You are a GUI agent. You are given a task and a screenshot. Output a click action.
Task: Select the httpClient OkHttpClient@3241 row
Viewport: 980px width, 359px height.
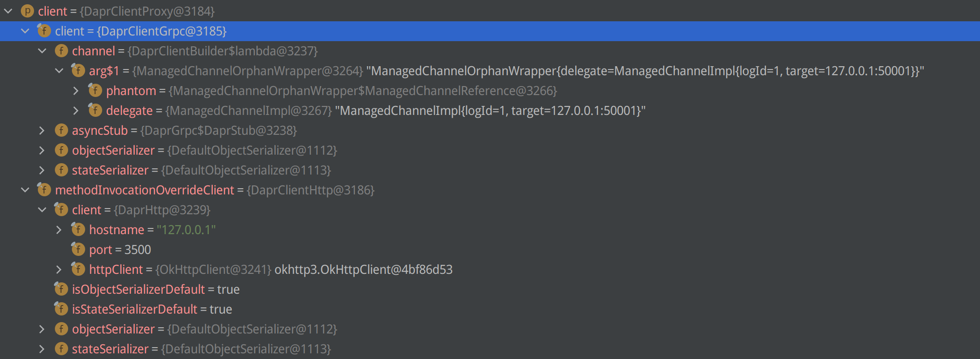(x=270, y=269)
